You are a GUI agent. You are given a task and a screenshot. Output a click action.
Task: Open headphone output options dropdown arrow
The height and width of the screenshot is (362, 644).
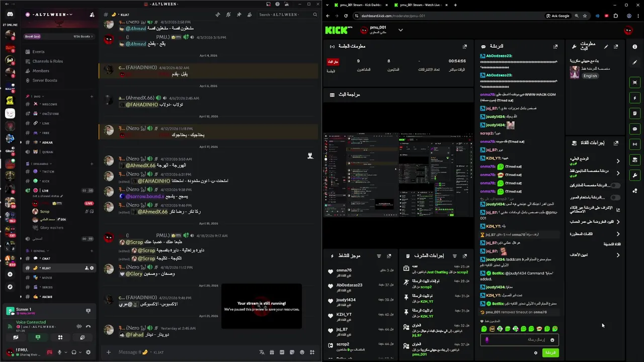point(80,352)
